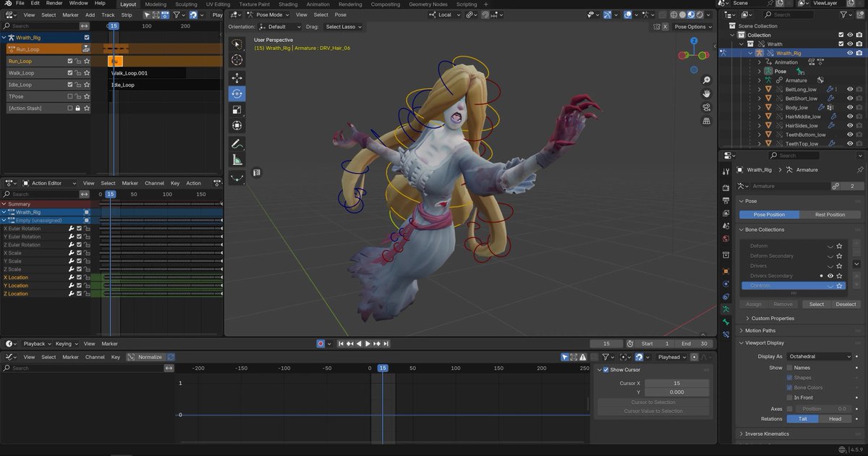Screen dimensions: 868x456
Task: Switch to the Animation workspace tab
Action: tap(318, 4)
